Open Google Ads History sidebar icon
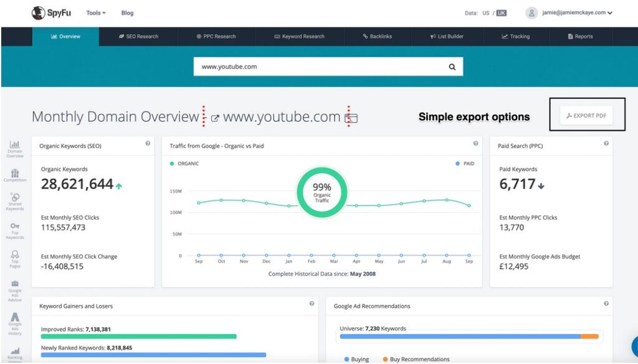 [15, 324]
